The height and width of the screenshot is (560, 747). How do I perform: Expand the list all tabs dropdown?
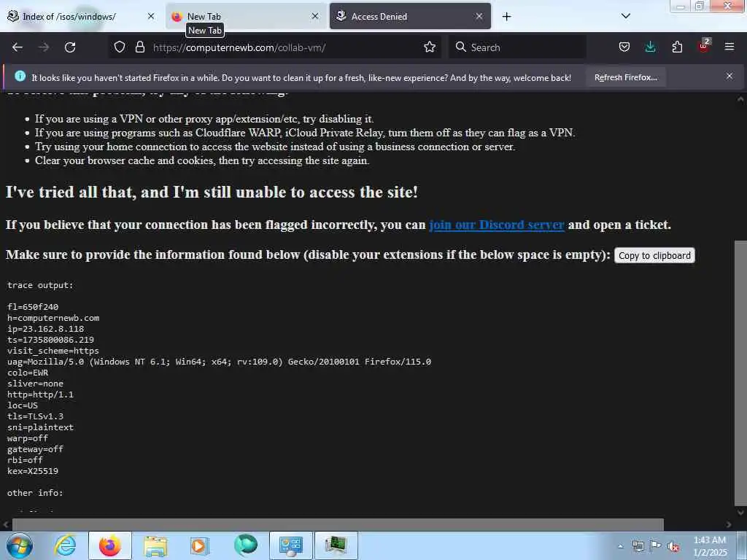626,16
